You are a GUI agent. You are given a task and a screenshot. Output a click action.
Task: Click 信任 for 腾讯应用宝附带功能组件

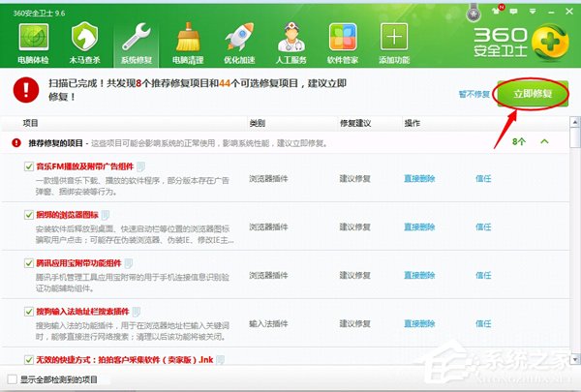(482, 274)
